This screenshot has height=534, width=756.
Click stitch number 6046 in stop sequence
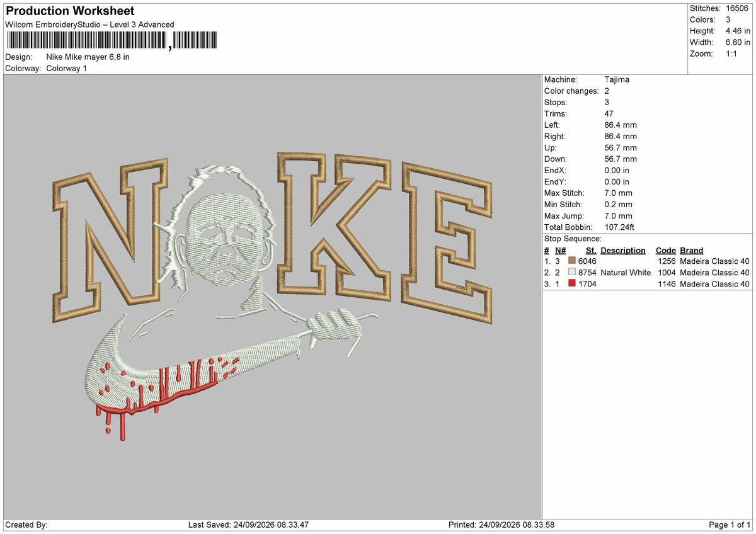click(x=587, y=261)
